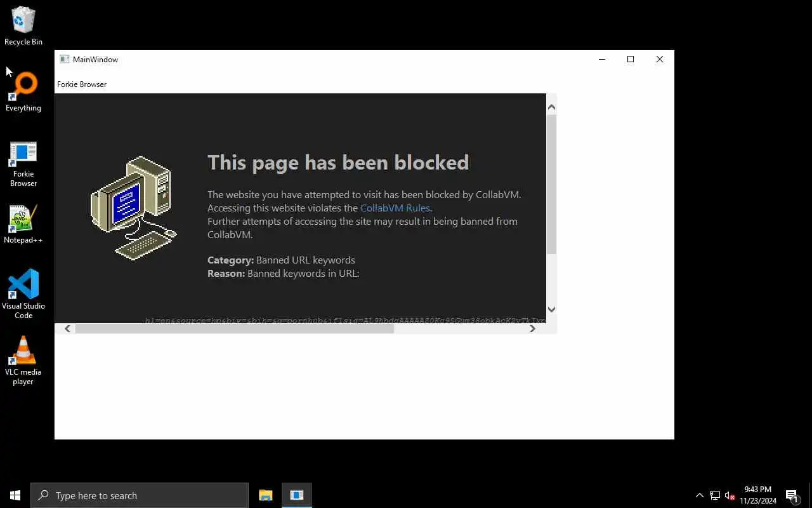Viewport: 812px width, 508px height.
Task: Click the 'Reason: Banned keywords in URL:' line
Action: [284, 273]
